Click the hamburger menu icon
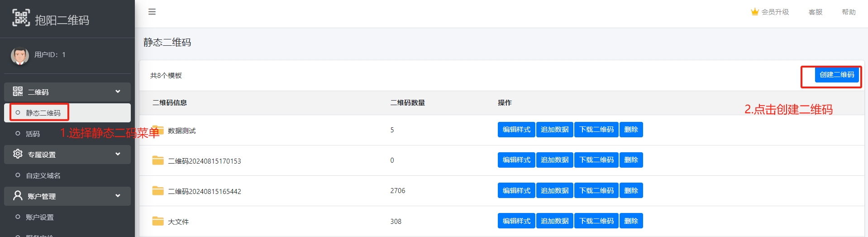The height and width of the screenshot is (237, 868). 152,12
